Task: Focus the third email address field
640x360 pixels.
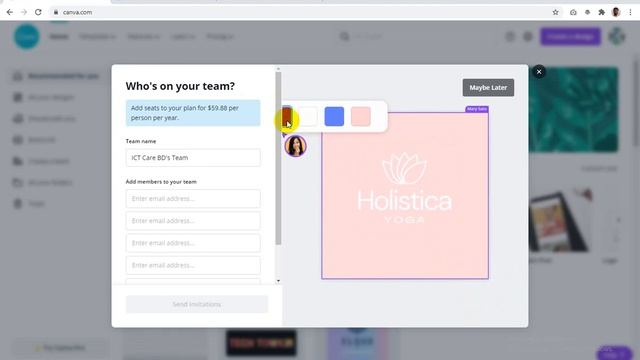Action: point(193,243)
